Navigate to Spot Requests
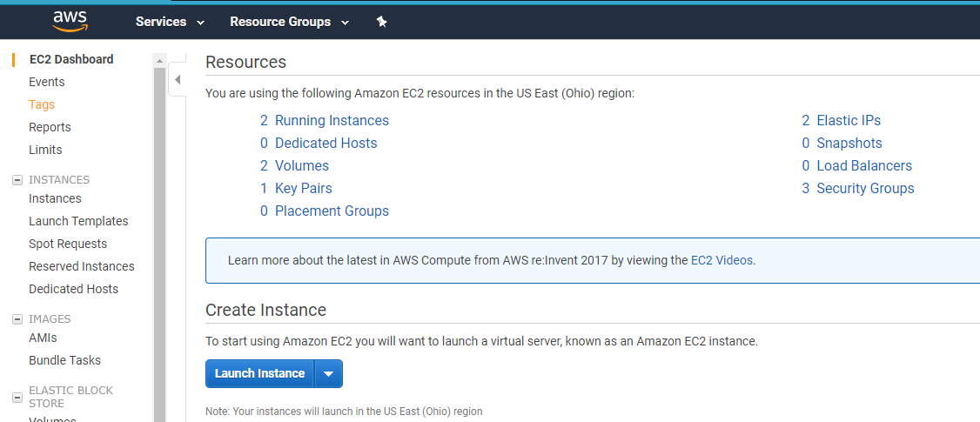The height and width of the screenshot is (422, 980). pyautogui.click(x=68, y=244)
